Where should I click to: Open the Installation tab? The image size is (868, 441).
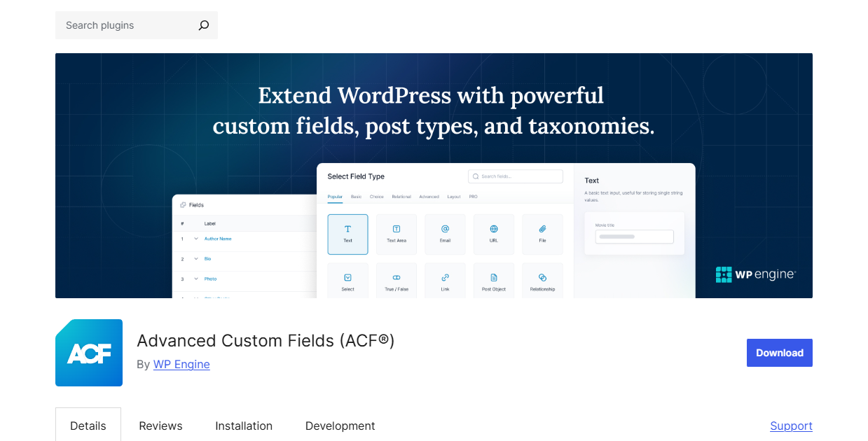coord(244,426)
